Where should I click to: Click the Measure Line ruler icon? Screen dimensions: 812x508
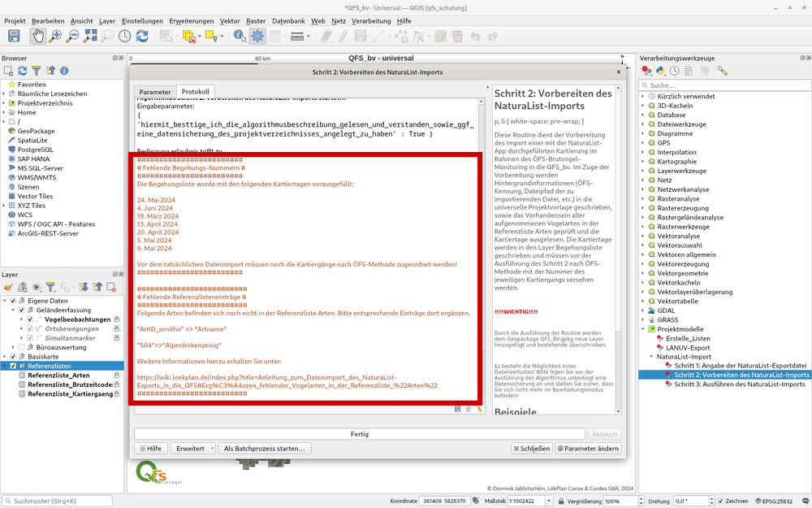297,36
